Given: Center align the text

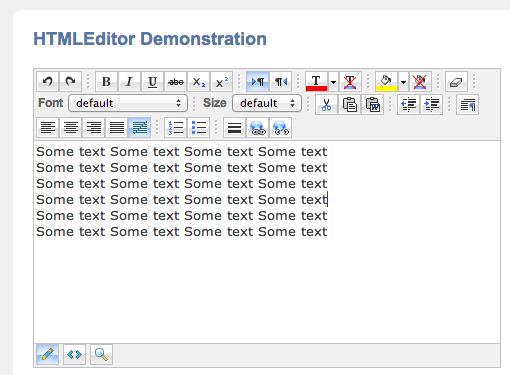Looking at the screenshot, I should (71, 127).
